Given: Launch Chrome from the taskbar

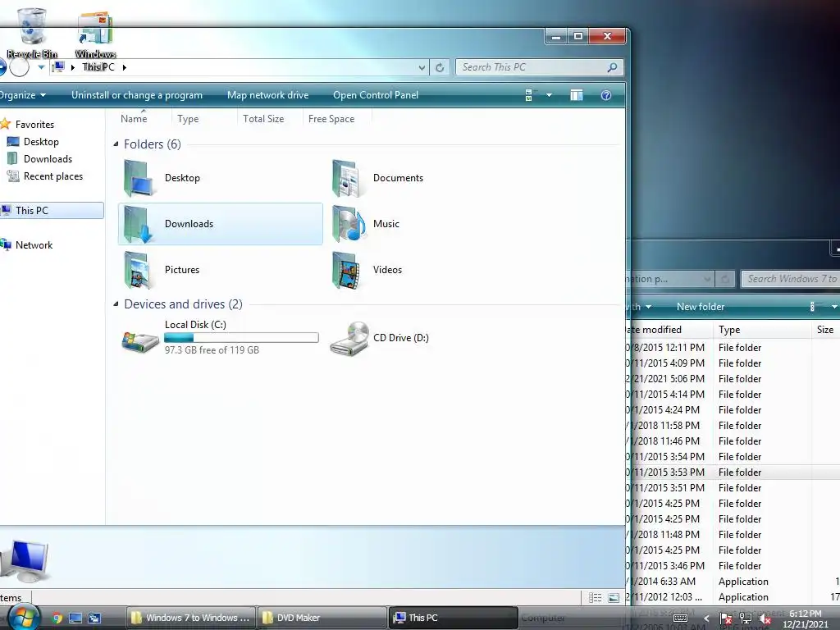Looking at the screenshot, I should 57,618.
